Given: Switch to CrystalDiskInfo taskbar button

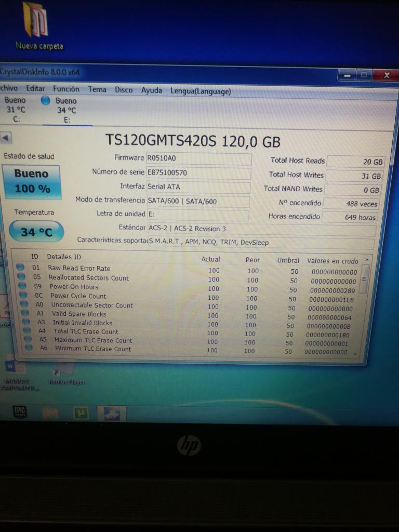Looking at the screenshot, I should [112, 414].
